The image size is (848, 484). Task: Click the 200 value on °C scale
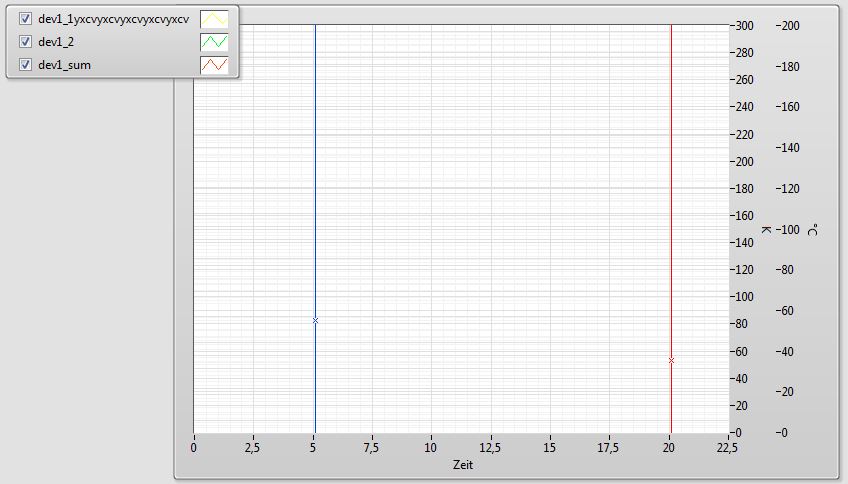(790, 26)
